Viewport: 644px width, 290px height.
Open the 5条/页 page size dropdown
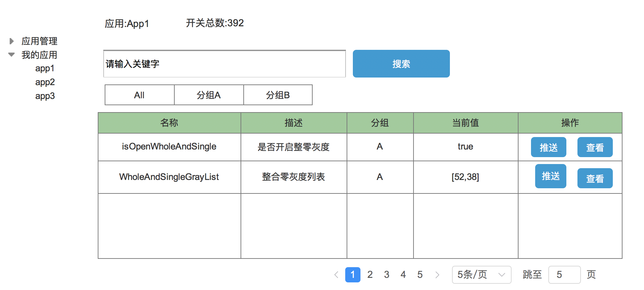pyautogui.click(x=481, y=275)
